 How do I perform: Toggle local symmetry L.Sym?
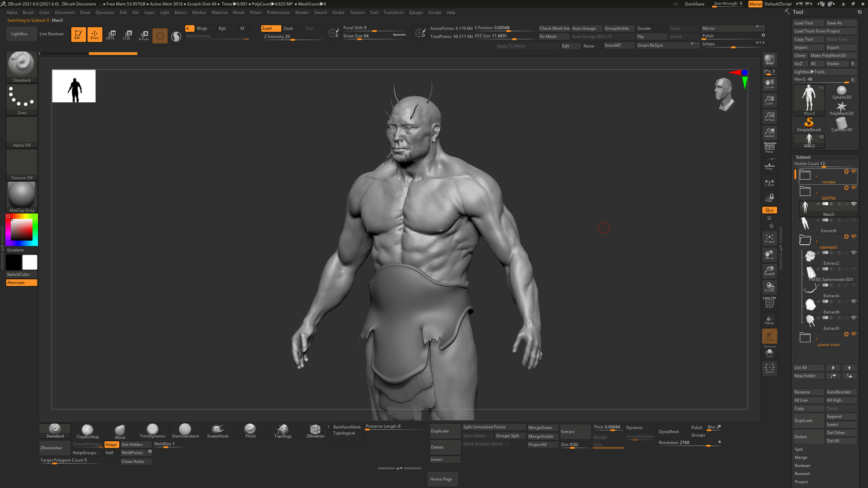[x=769, y=182]
